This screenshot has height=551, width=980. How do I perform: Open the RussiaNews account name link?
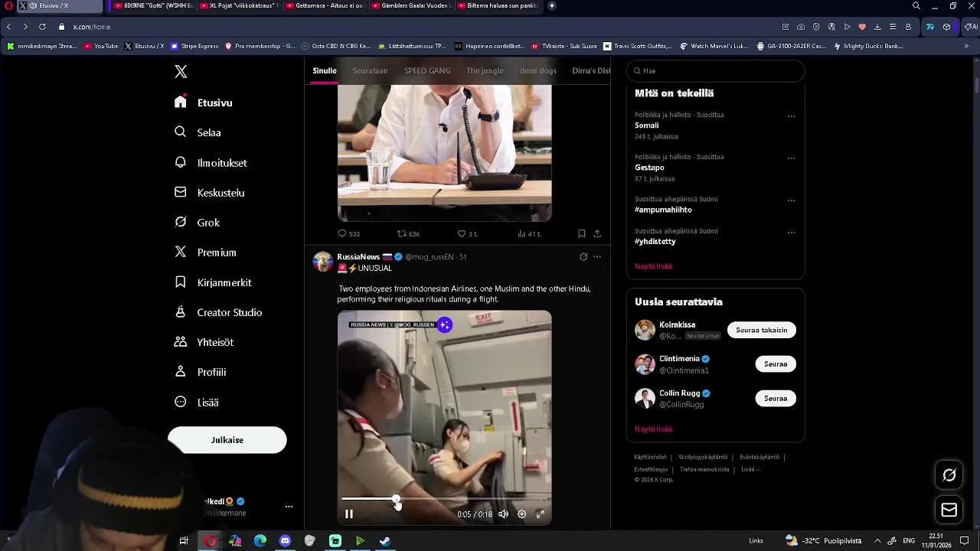(358, 257)
